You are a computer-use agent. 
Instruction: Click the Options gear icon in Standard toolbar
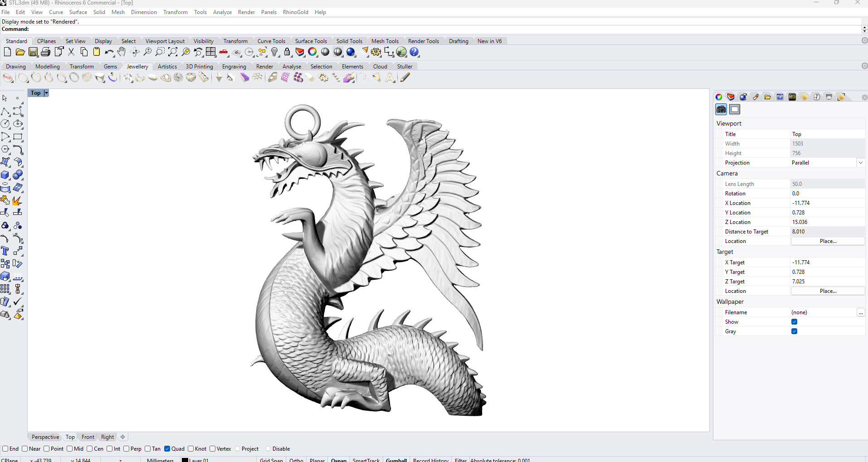tap(376, 52)
